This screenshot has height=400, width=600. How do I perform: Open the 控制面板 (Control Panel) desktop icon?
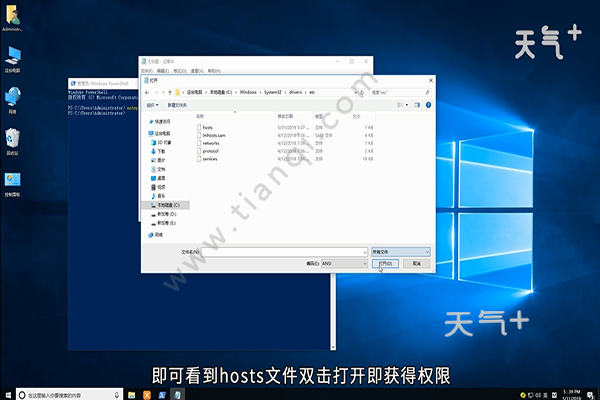[13, 184]
